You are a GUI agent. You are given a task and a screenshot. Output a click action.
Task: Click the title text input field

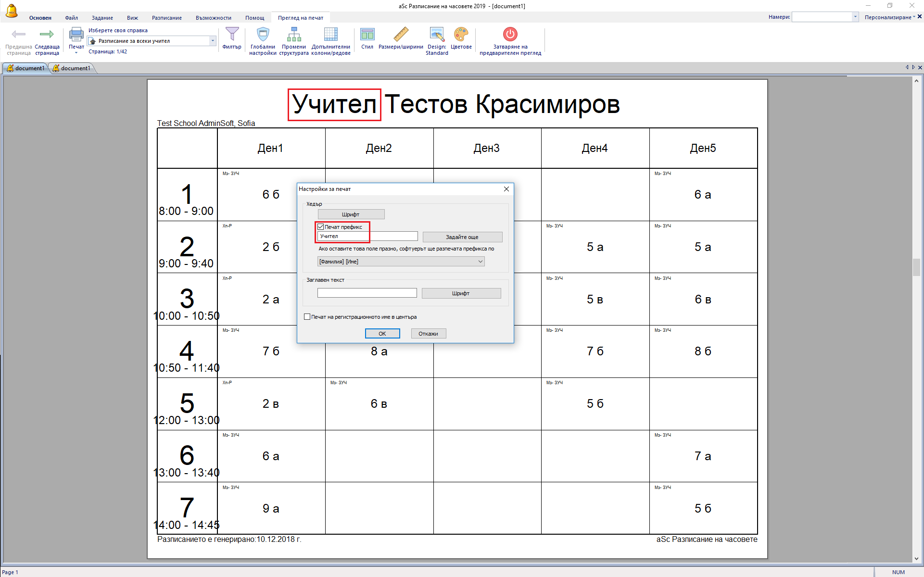(367, 293)
